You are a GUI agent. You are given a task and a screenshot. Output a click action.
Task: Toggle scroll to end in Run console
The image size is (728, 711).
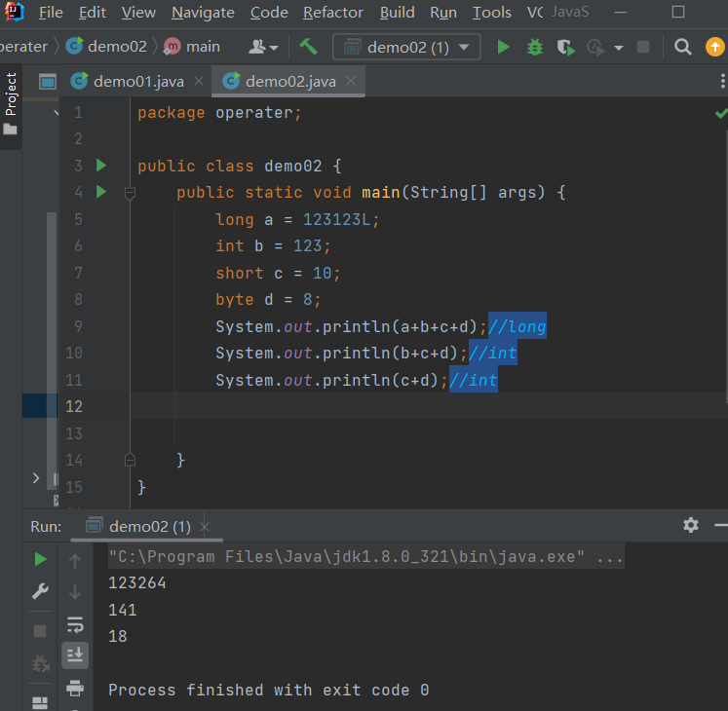coord(75,655)
